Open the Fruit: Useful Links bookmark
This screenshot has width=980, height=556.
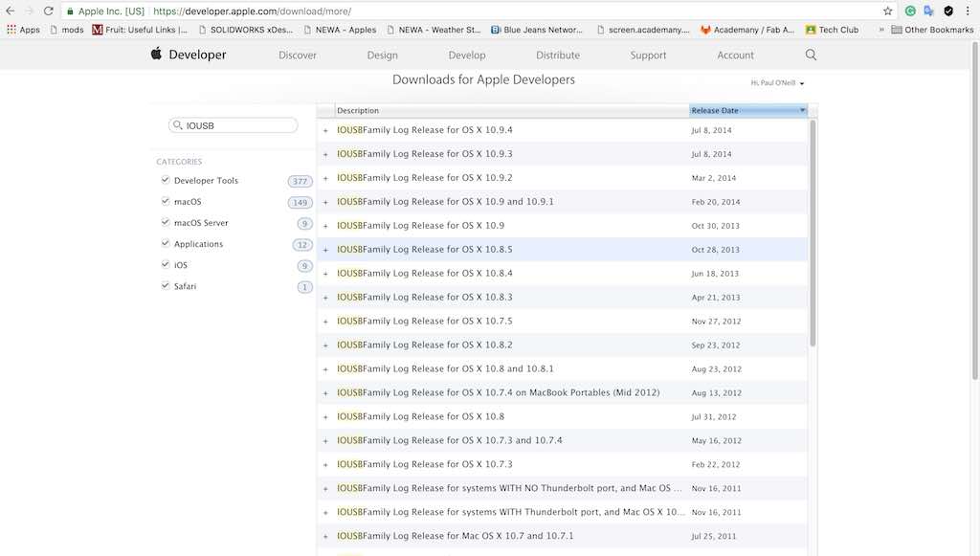[140, 30]
